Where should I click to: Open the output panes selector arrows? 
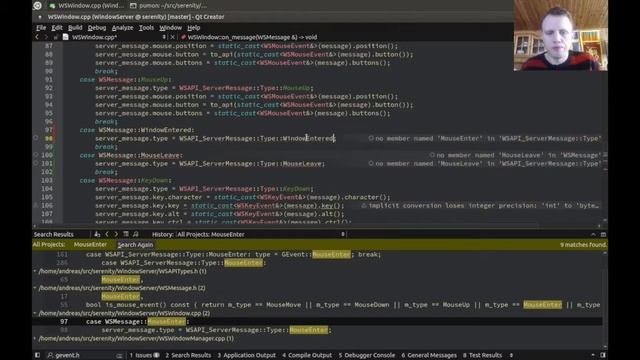pyautogui.click(x=511, y=355)
